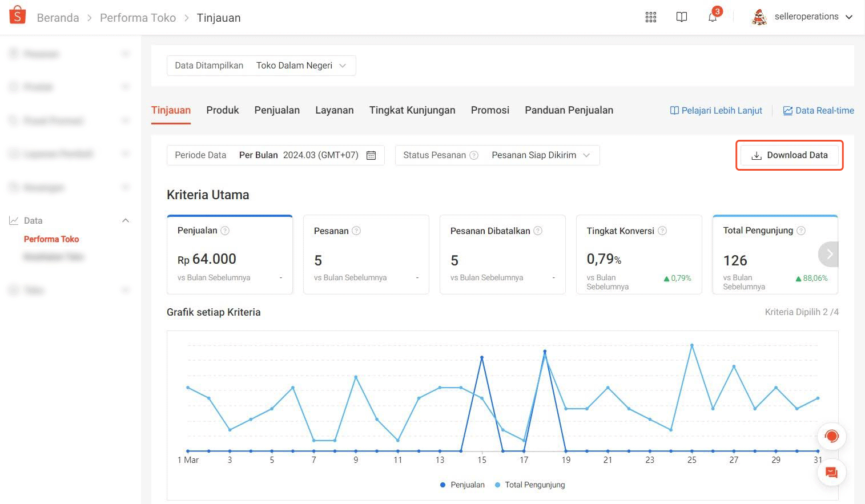The image size is (865, 504).
Task: Click the Data chart icon in sidebar
Action: pos(14,220)
